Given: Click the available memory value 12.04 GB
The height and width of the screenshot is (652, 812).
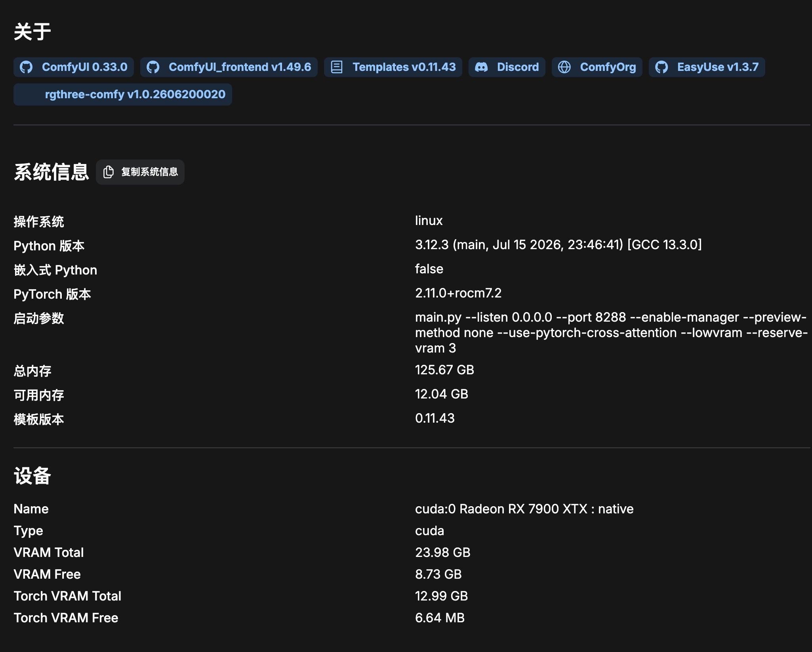Looking at the screenshot, I should click(442, 394).
